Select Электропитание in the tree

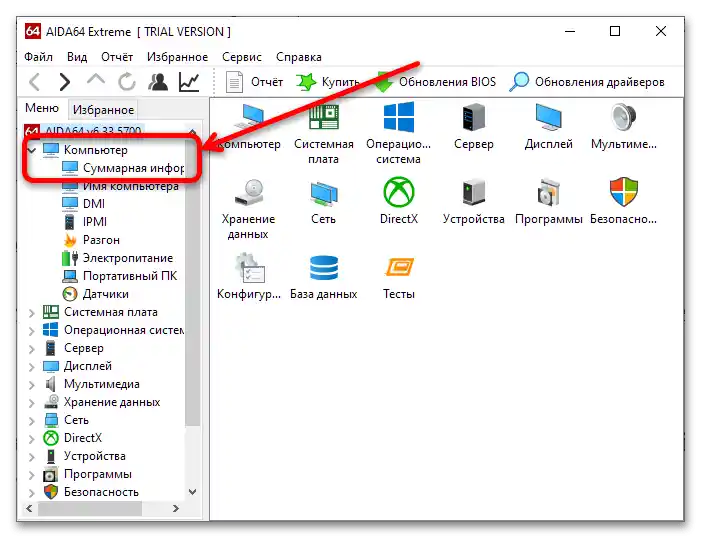(117, 258)
